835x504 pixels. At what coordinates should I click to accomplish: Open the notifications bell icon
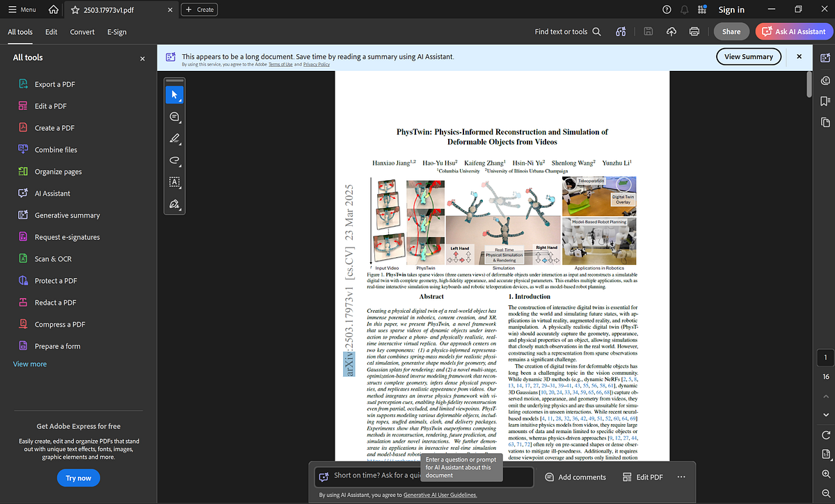tap(685, 10)
